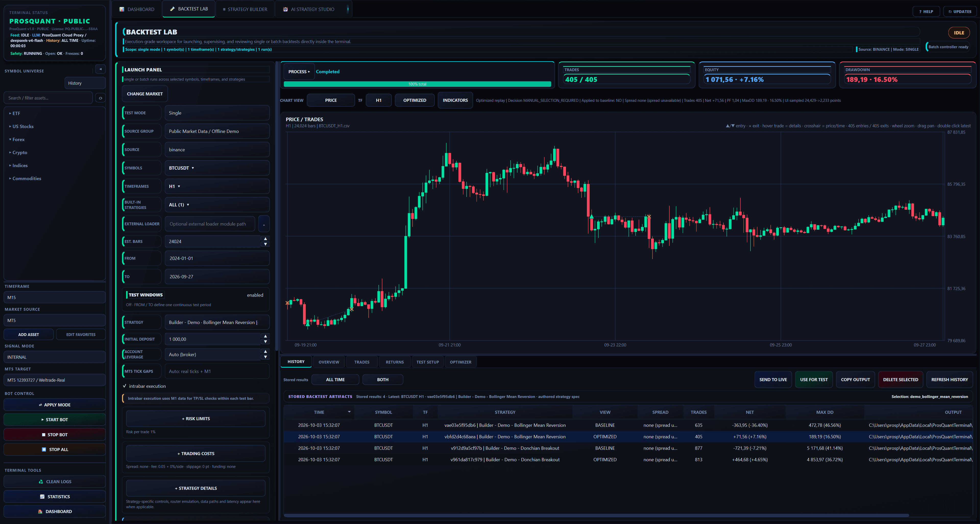980x524 pixels.
Task: Open the TIMEFRAMES H1 dropdown
Action: [217, 186]
